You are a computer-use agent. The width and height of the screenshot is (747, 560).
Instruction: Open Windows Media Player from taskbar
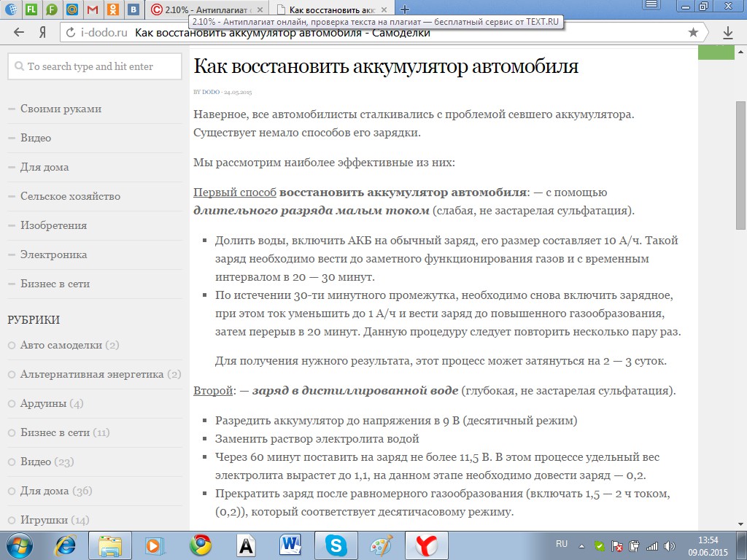155,545
